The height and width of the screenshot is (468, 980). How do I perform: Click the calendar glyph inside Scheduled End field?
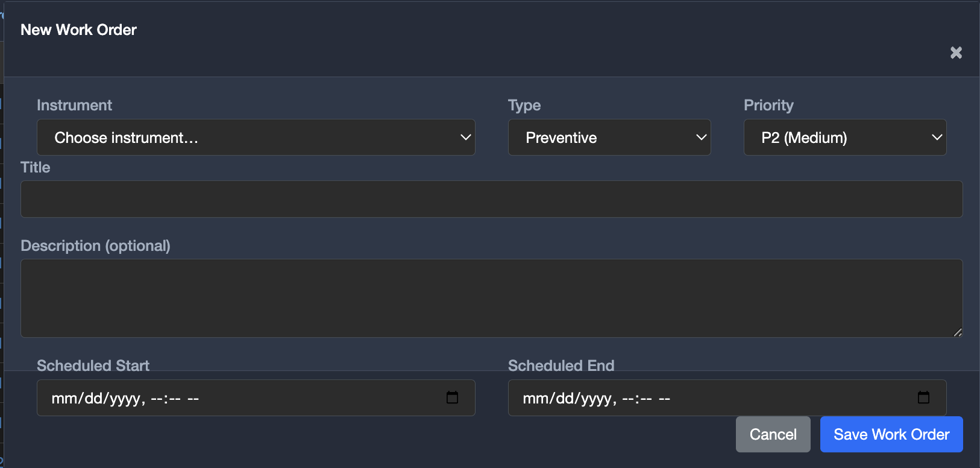coord(923,397)
